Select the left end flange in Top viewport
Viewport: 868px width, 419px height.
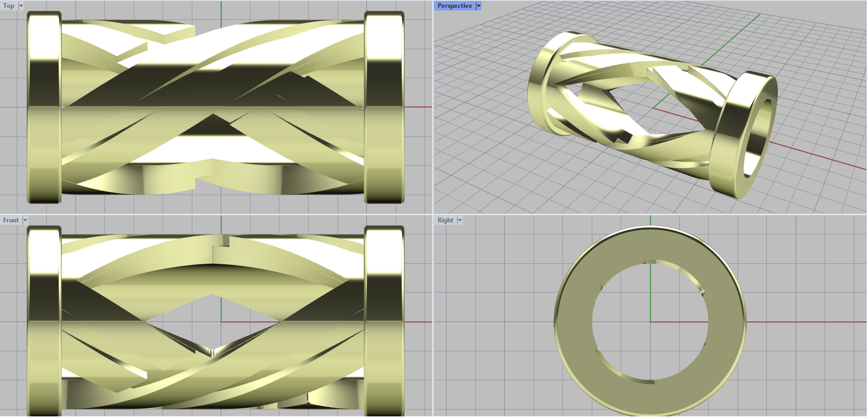point(44,107)
